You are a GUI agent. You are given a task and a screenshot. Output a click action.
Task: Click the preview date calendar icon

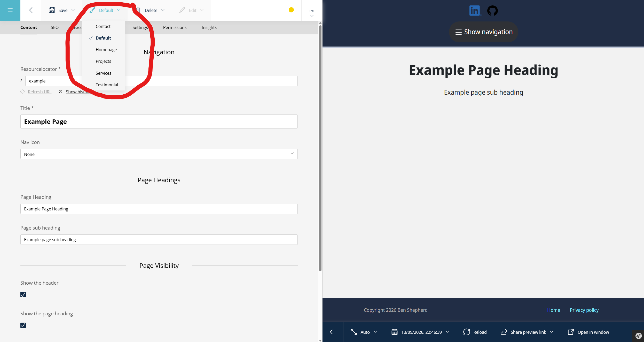[394, 332]
